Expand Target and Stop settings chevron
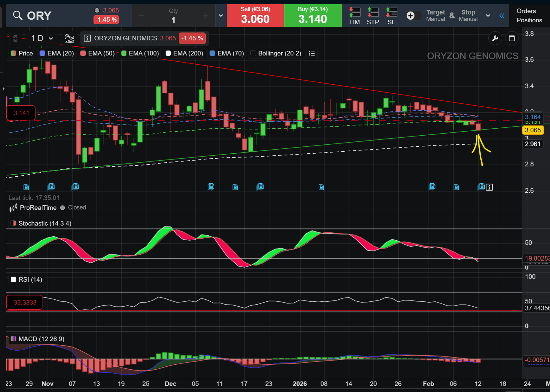This screenshot has width=550, height=392. (488, 15)
